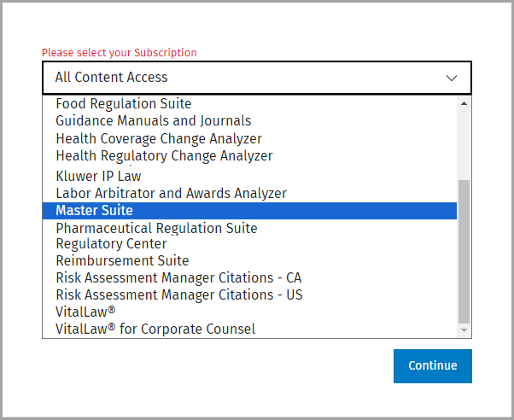This screenshot has height=420, width=514.
Task: Select Health Coverage Change Analyzer
Action: (249, 138)
